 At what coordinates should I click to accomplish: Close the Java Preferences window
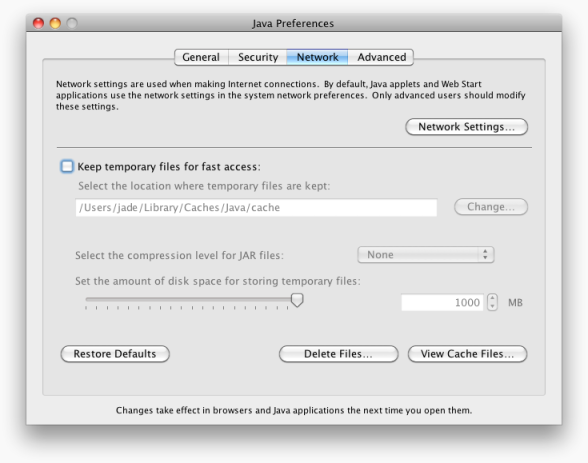(39, 23)
